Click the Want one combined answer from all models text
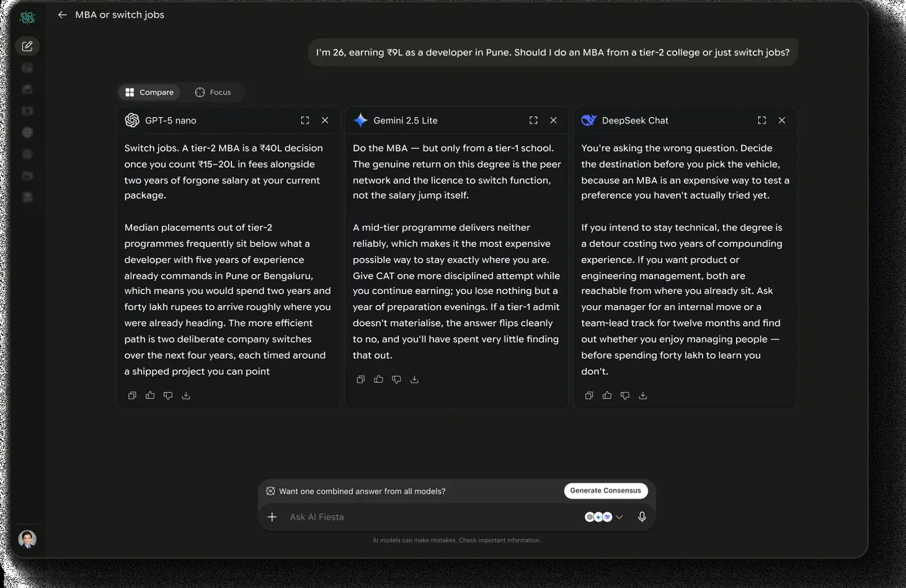The height and width of the screenshot is (588, 906). point(362,491)
